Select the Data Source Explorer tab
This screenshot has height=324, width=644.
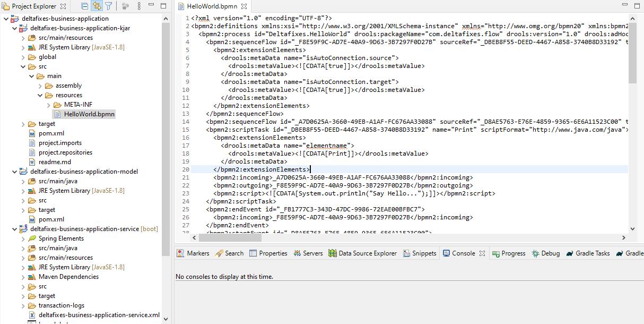(x=362, y=253)
